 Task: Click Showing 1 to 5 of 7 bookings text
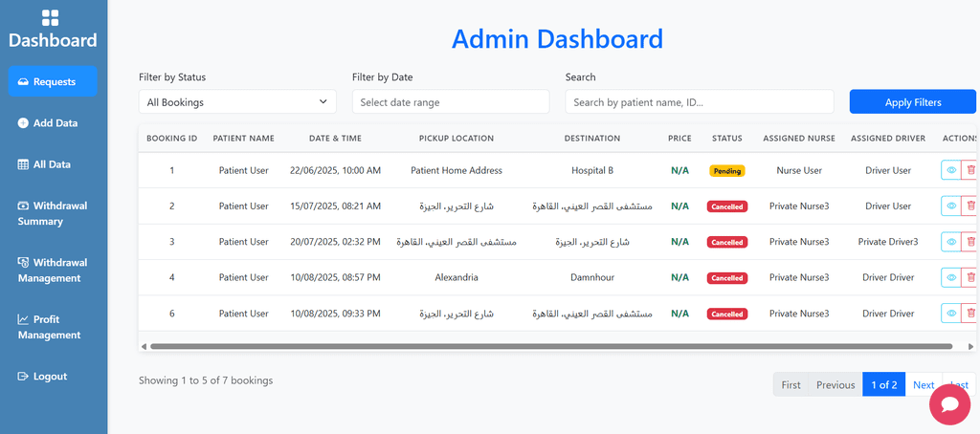[x=206, y=380]
